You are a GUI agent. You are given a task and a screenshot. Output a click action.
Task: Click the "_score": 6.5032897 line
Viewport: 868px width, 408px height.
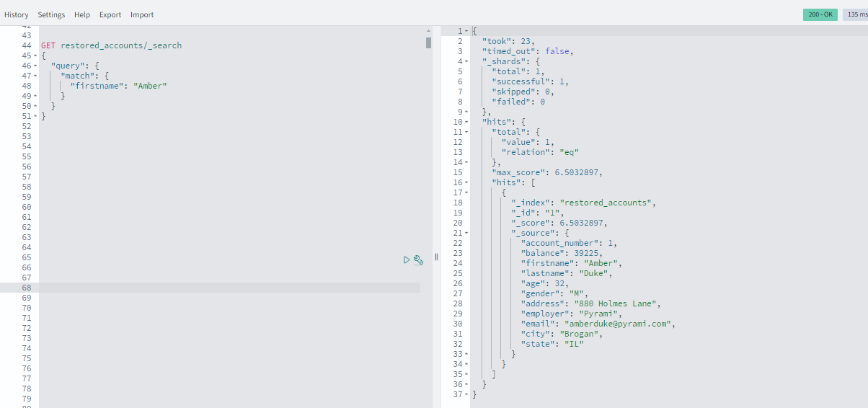559,223
